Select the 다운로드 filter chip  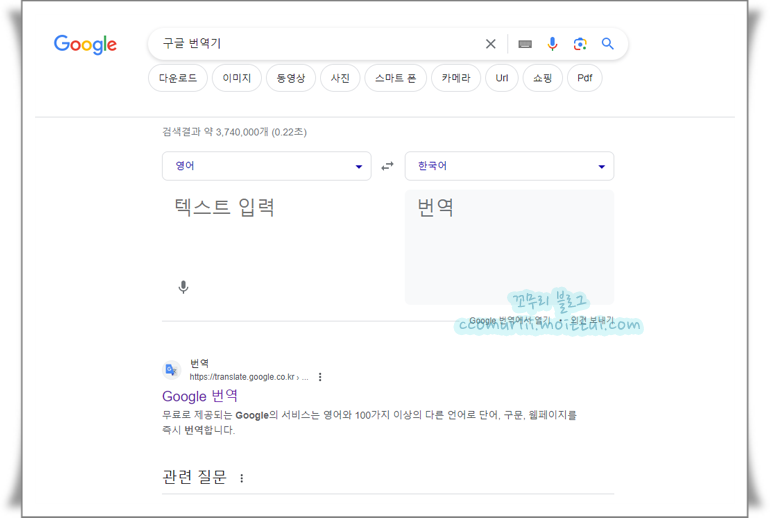(x=178, y=78)
